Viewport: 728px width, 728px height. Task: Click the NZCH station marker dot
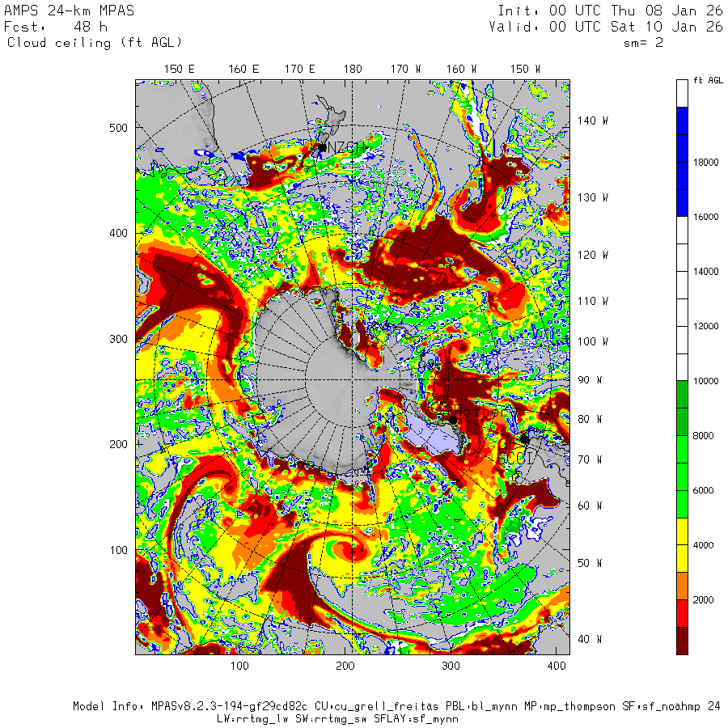[322, 148]
